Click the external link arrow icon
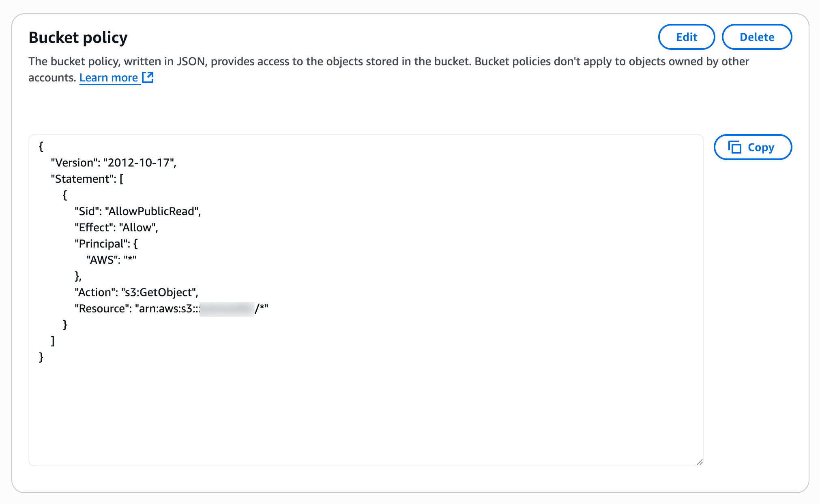The image size is (820, 504). tap(148, 77)
